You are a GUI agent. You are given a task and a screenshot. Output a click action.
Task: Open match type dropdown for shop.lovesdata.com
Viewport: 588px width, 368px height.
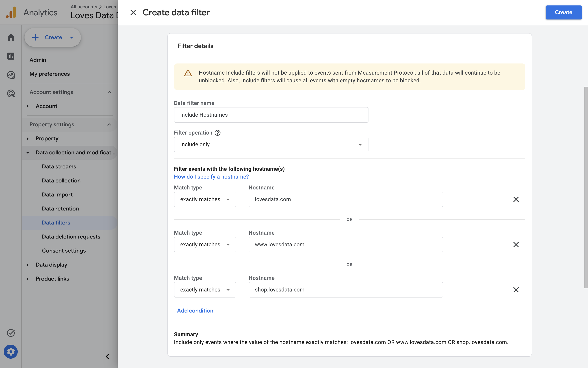[x=205, y=290]
